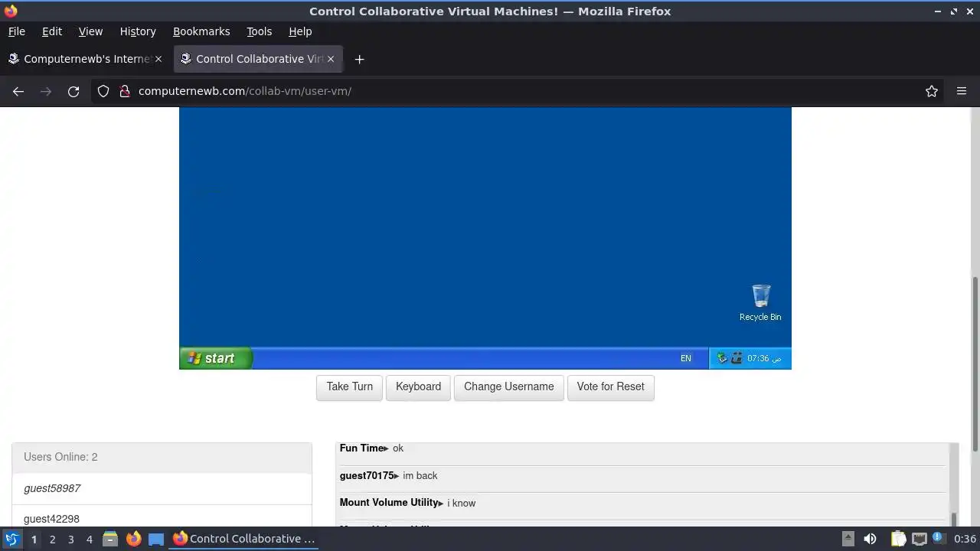Click the Windows XP start button
The height and width of the screenshot is (551, 980).
coord(215,358)
